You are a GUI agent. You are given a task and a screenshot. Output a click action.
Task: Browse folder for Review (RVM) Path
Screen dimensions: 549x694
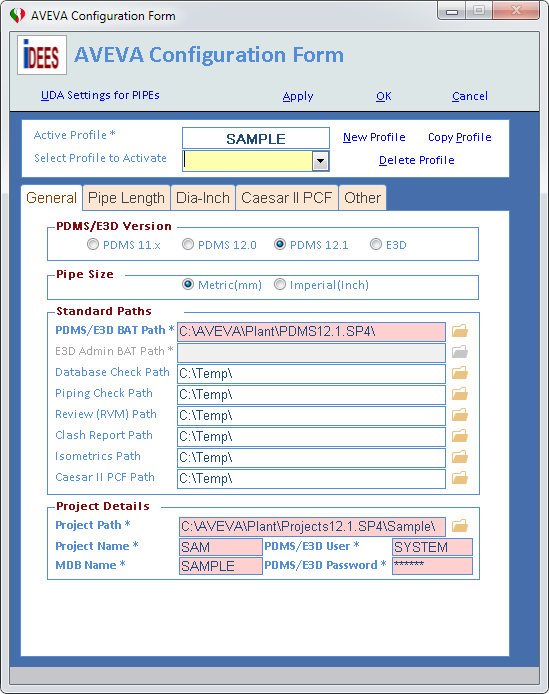[x=460, y=415]
